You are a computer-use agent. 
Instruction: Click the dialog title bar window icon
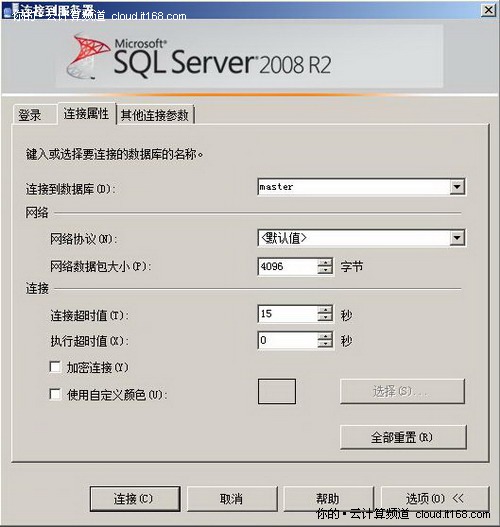pos(7,11)
